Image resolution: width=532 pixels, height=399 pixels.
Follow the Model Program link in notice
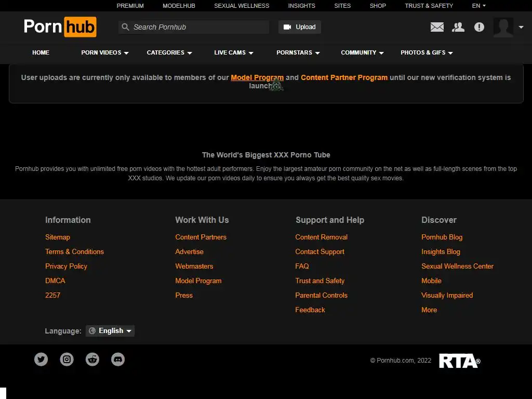coord(257,77)
